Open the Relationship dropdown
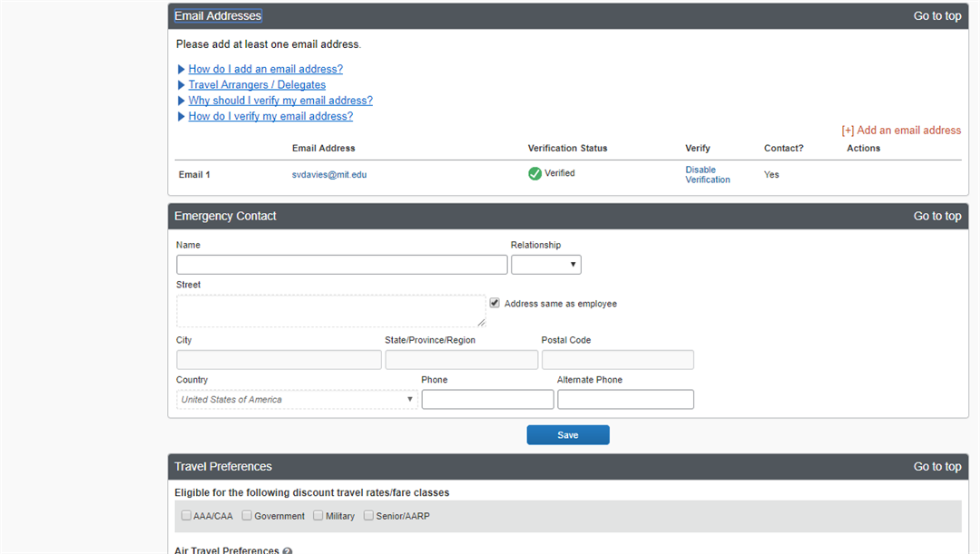 pyautogui.click(x=545, y=265)
